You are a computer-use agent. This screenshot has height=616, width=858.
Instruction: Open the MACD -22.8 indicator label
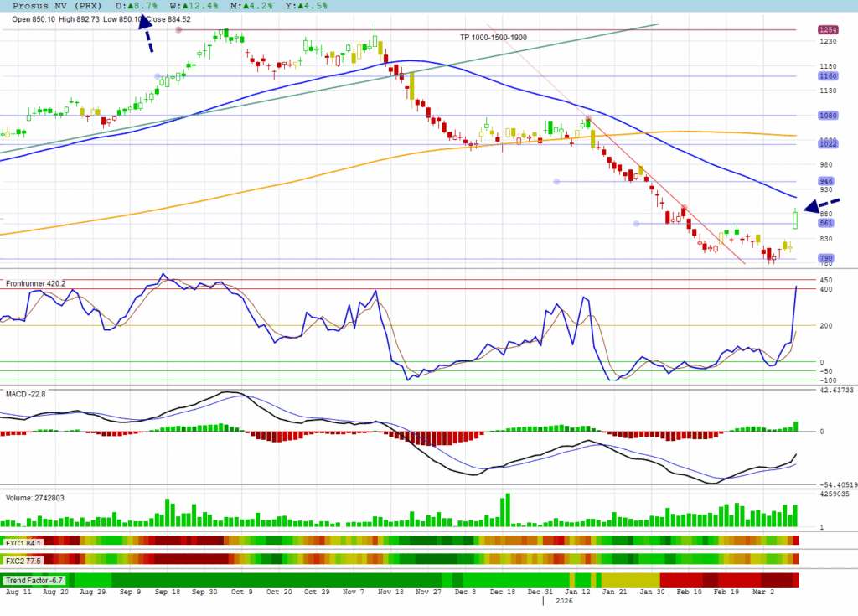[26, 393]
